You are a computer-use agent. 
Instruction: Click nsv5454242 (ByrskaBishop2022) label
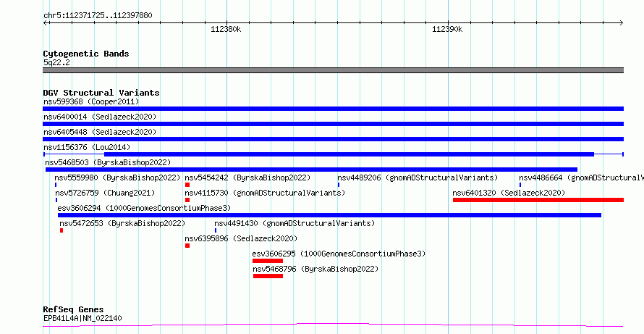247,178
